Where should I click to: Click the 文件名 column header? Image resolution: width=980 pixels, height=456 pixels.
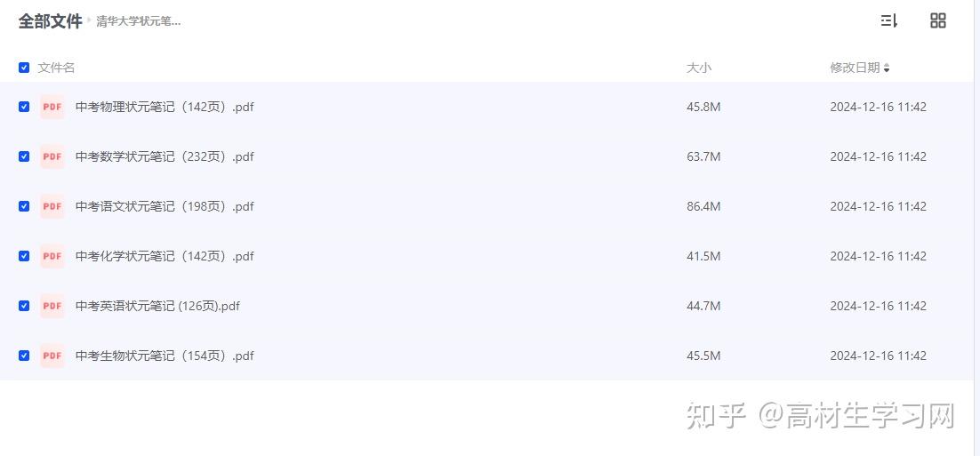pos(56,68)
